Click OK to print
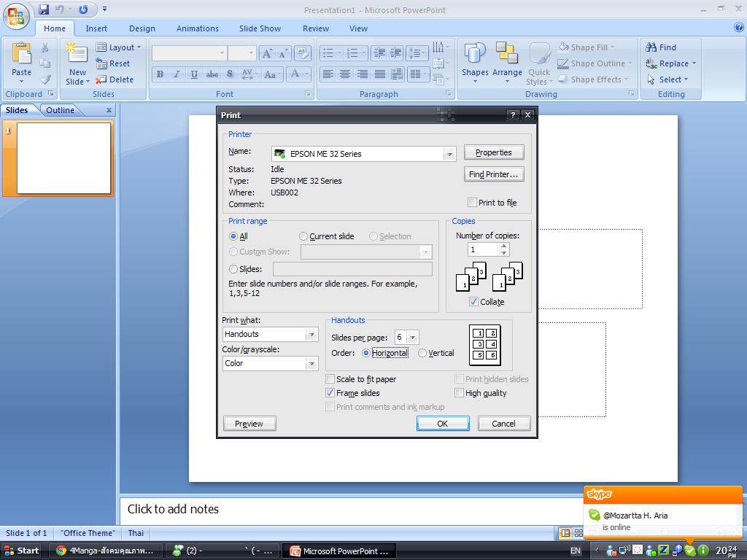Viewport: 747px width, 560px height. coord(443,424)
